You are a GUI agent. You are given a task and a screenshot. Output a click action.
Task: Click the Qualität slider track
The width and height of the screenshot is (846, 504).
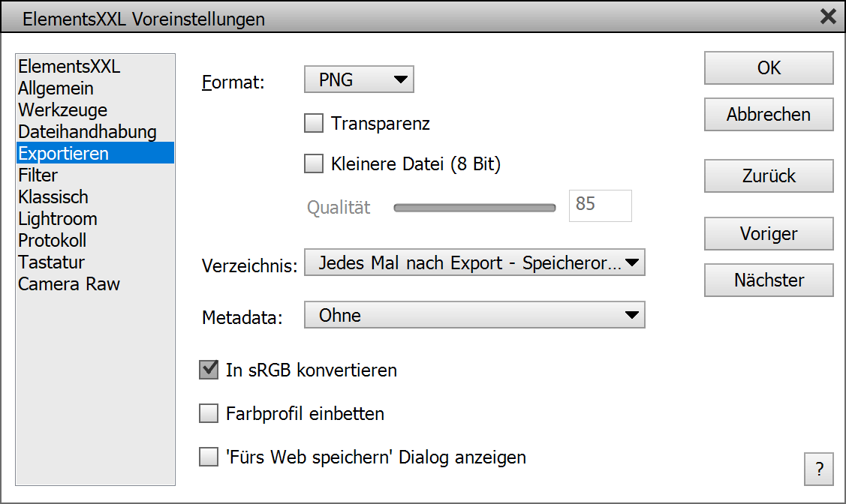click(x=474, y=208)
